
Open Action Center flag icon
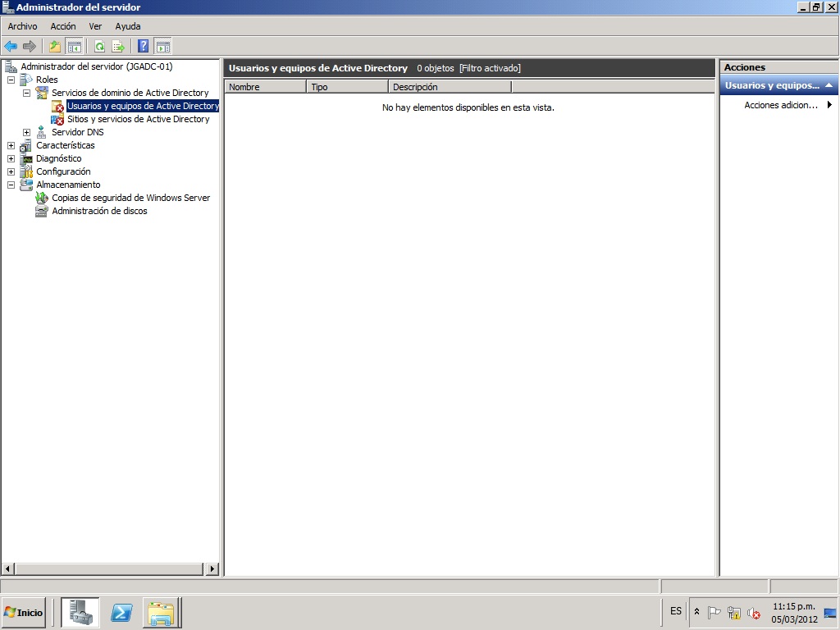tap(714, 612)
